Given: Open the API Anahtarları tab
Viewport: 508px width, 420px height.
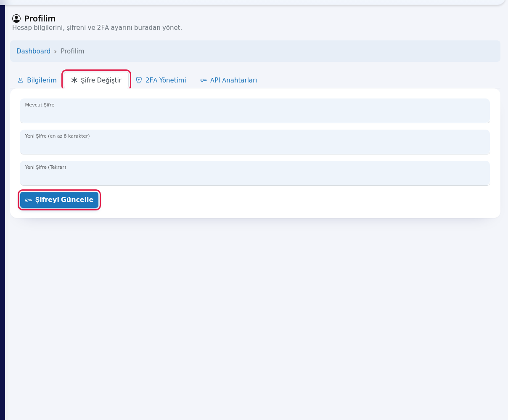Looking at the screenshot, I should click(229, 80).
